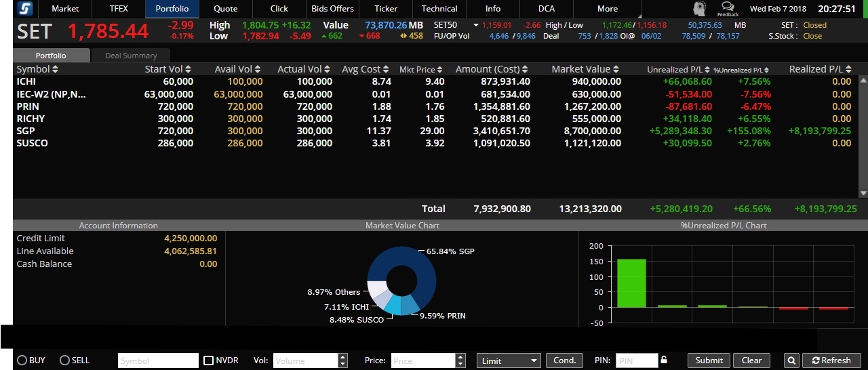Viewport: 868px width, 370px height.
Task: Sort by Realized P/L column
Action: (x=848, y=70)
